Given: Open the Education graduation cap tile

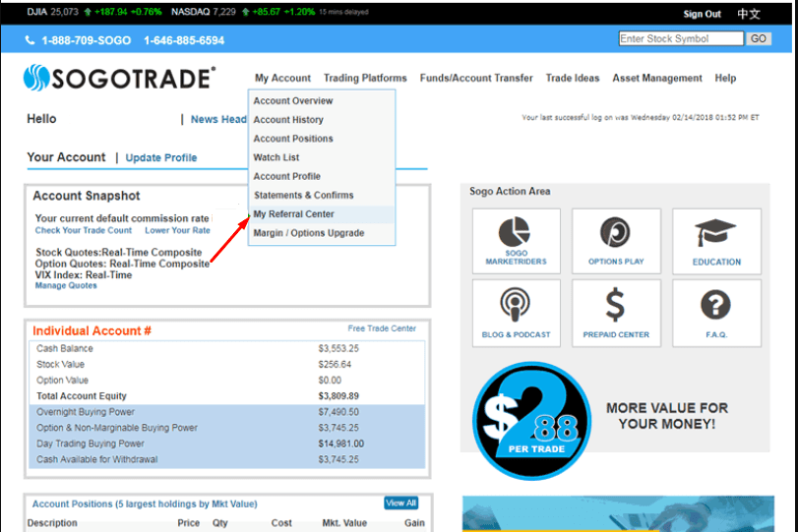Looking at the screenshot, I should [x=716, y=241].
